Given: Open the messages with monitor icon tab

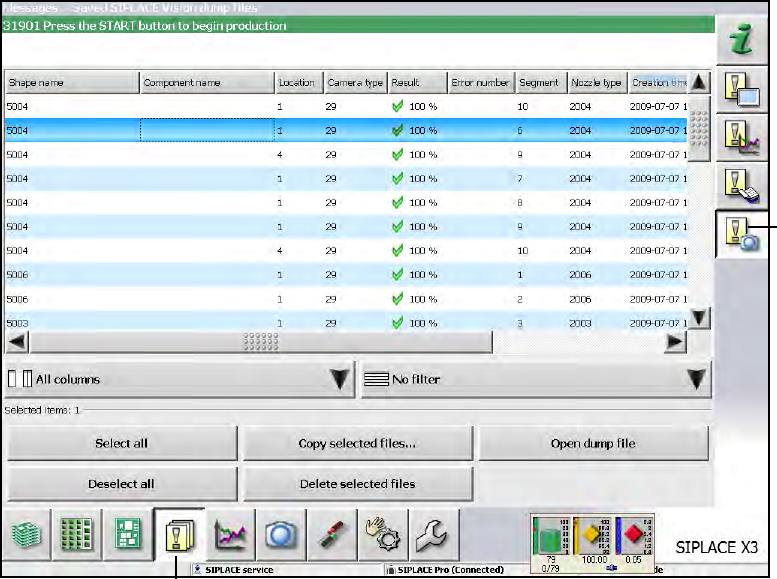Looking at the screenshot, I should coord(741,93).
